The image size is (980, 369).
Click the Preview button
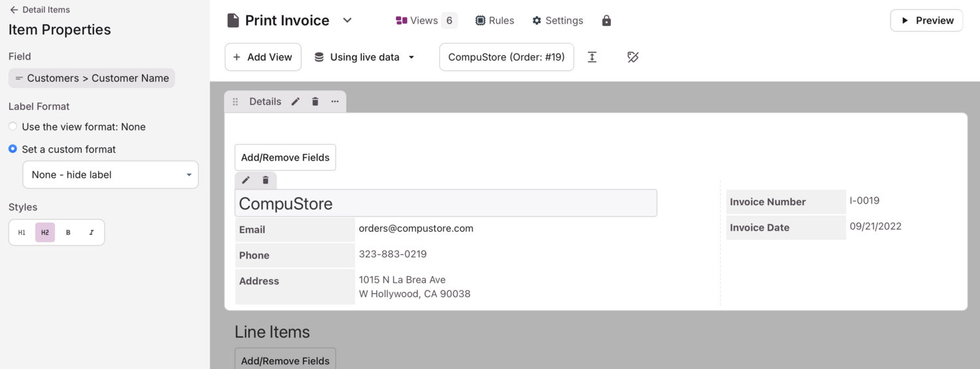click(926, 20)
